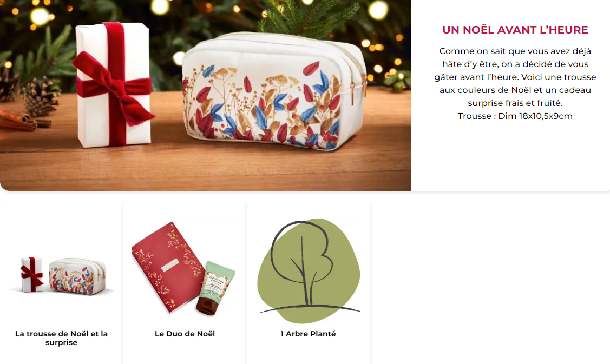The width and height of the screenshot is (610, 364).
Task: Click the large floral pouch in the banner
Action: [274, 91]
